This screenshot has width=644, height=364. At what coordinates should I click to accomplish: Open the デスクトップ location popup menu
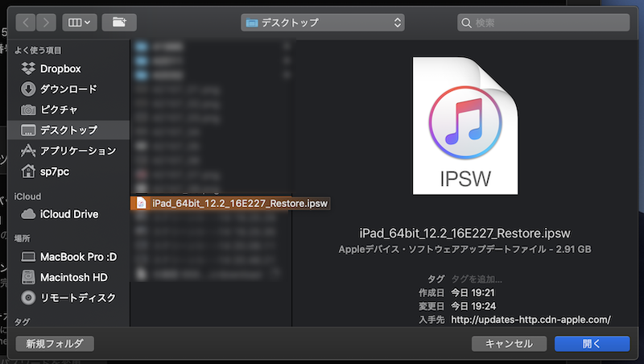pos(322,23)
